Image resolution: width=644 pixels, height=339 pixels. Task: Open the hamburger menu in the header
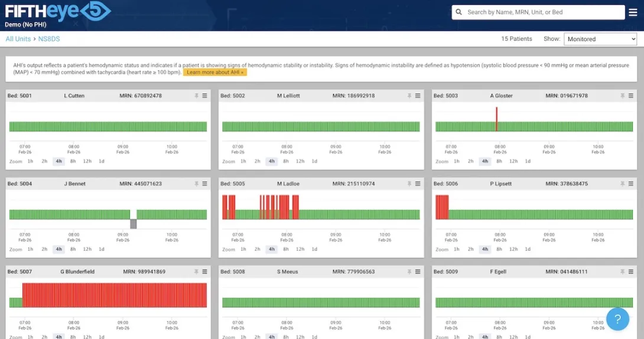click(633, 12)
